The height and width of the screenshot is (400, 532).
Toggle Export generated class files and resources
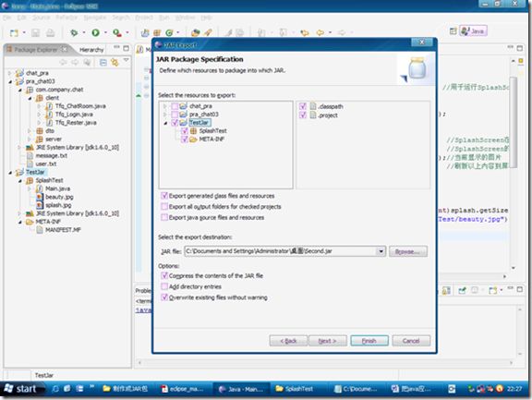(x=164, y=196)
